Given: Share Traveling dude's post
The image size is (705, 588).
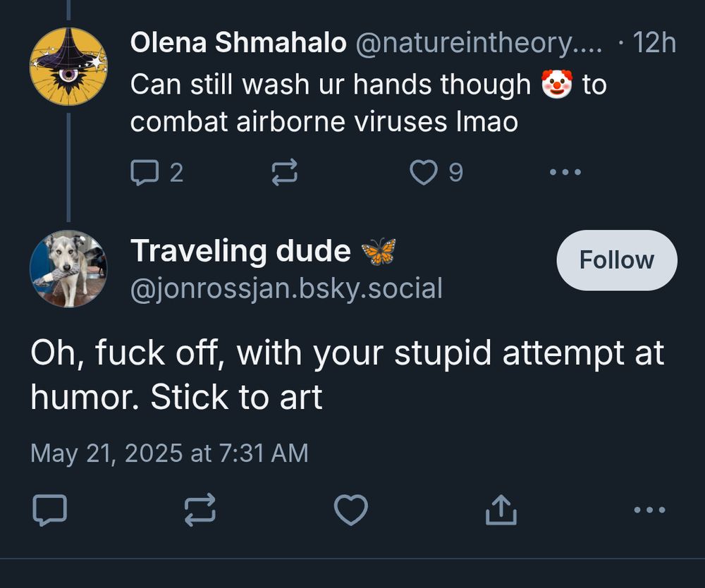Looking at the screenshot, I should coord(501,510).
